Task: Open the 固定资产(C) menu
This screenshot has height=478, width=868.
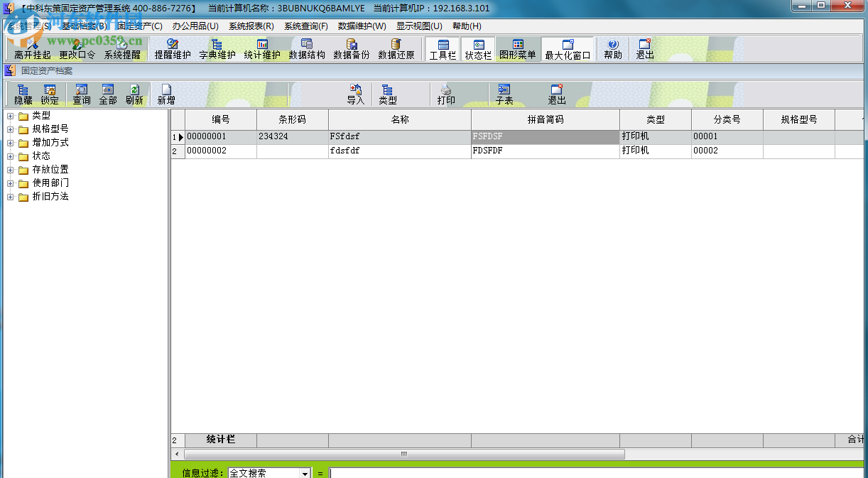Action: (140, 26)
